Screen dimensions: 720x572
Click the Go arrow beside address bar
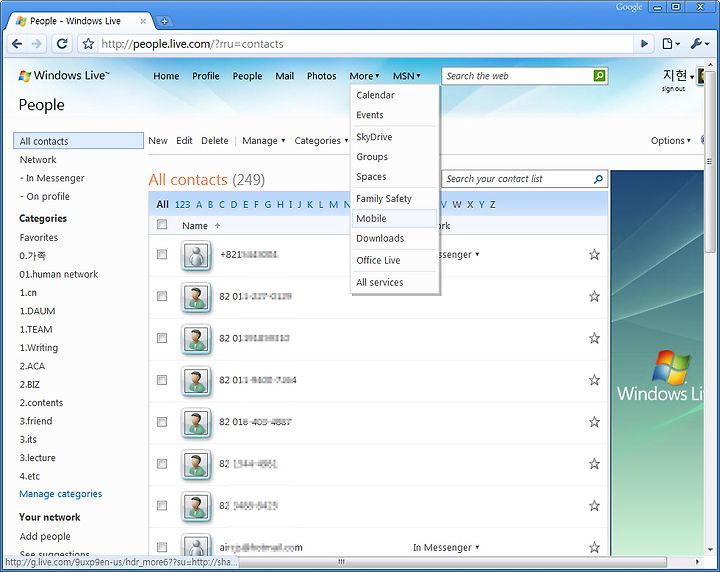(644, 44)
